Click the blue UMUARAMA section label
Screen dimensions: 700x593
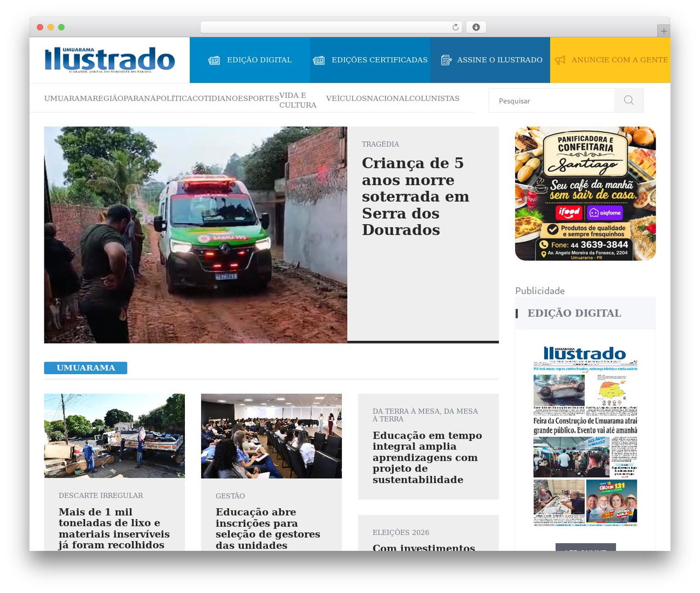point(85,368)
